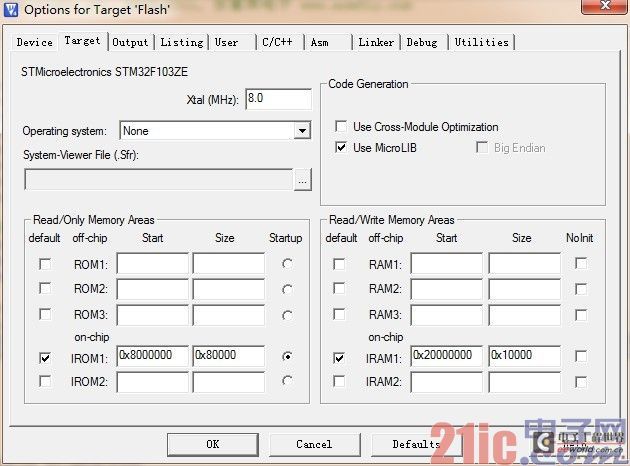This screenshot has height=466, width=630.
Task: Click the RAM1 Start field
Action: [446, 264]
